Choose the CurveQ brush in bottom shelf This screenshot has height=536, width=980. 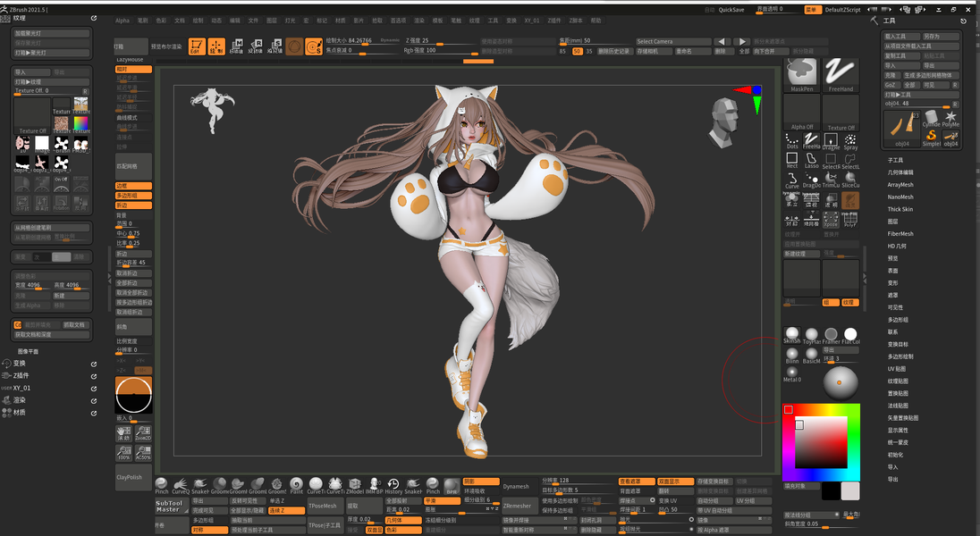pyautogui.click(x=181, y=486)
